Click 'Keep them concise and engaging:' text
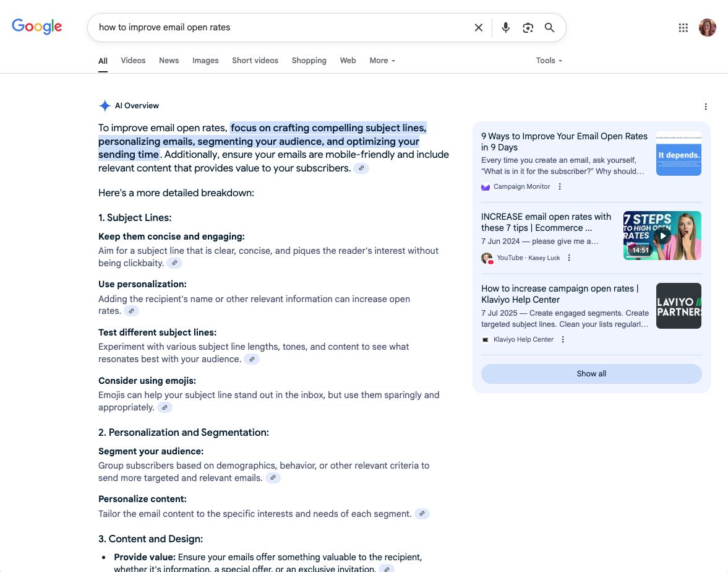Screen dimensions: 728x572 [x=171, y=236]
